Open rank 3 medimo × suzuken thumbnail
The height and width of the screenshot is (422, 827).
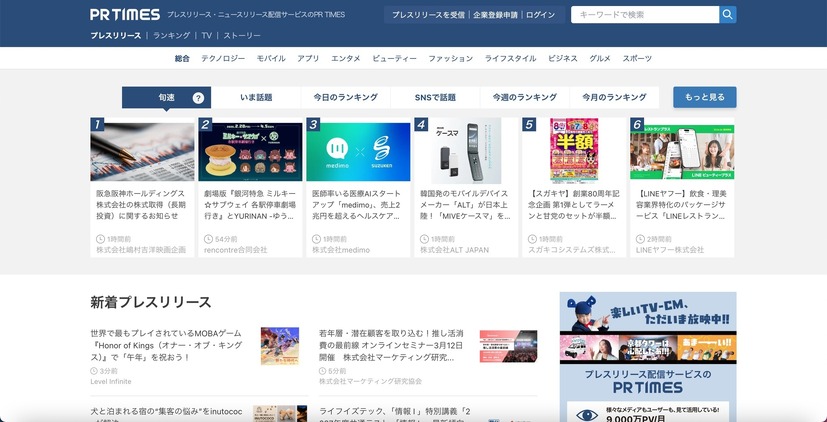click(358, 152)
